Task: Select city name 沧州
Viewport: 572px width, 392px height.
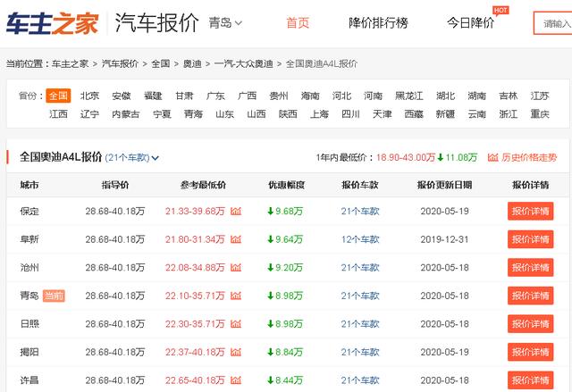Action: [x=29, y=267]
